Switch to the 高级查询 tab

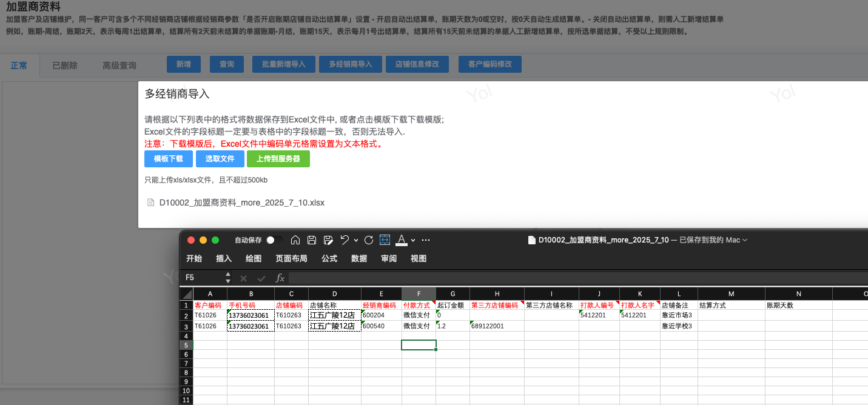119,65
